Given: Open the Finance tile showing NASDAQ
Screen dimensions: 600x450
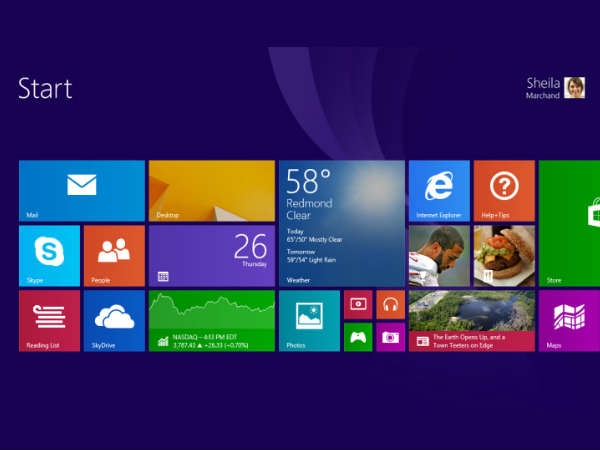Looking at the screenshot, I should (212, 321).
